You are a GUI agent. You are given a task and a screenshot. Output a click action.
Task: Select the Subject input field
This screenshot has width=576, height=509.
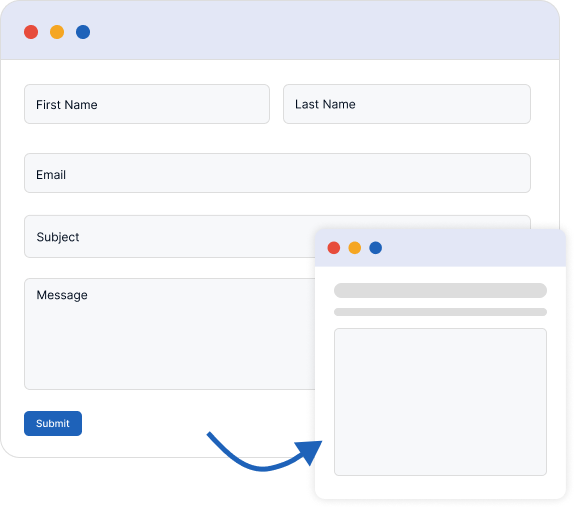[169, 237]
